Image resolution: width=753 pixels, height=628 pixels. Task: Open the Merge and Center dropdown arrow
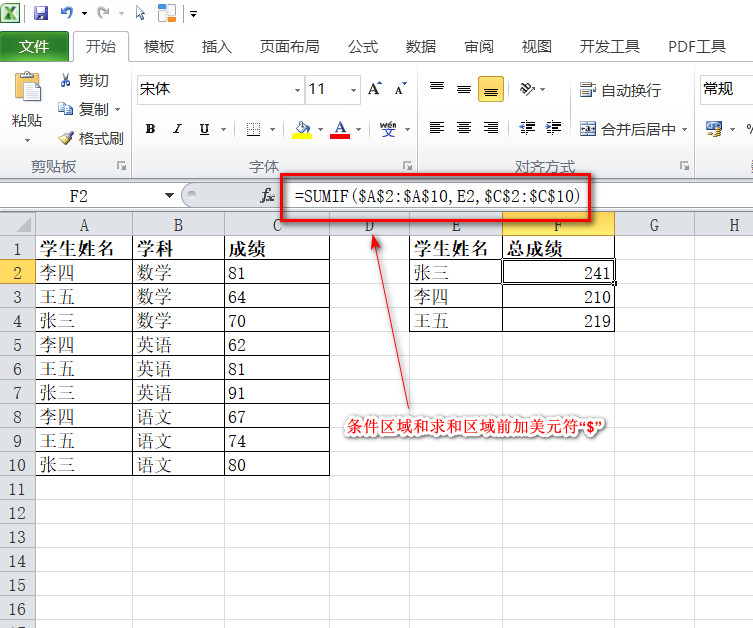(684, 129)
